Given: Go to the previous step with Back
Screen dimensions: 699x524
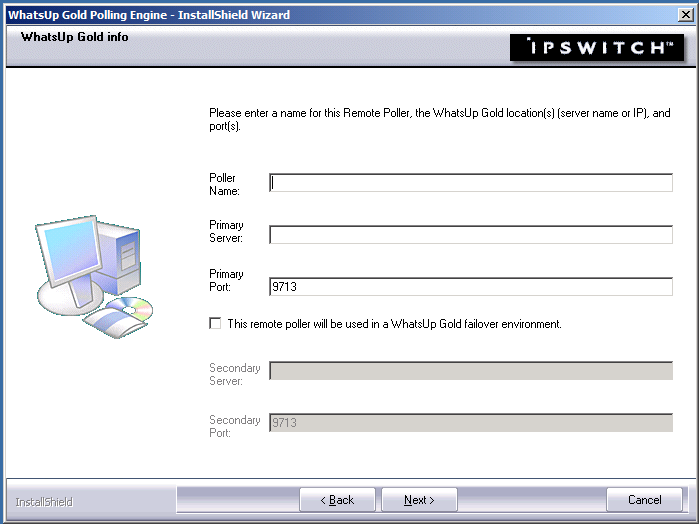Looking at the screenshot, I should [x=337, y=500].
